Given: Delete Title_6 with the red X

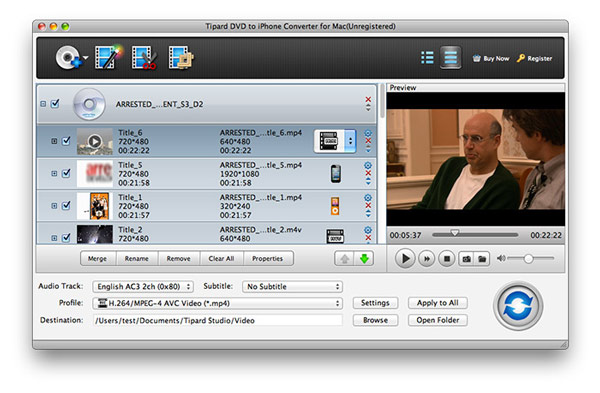Looking at the screenshot, I should (368, 141).
